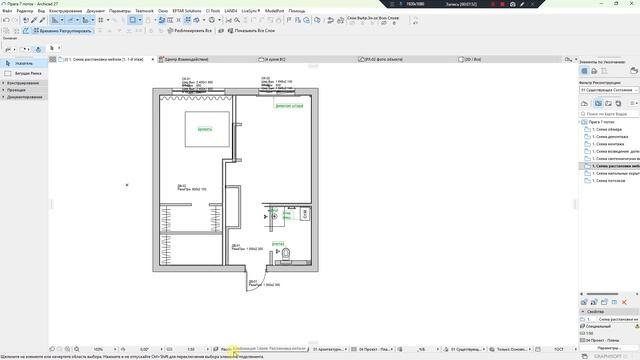
Task: Open the Помощь menu
Action: point(297,11)
